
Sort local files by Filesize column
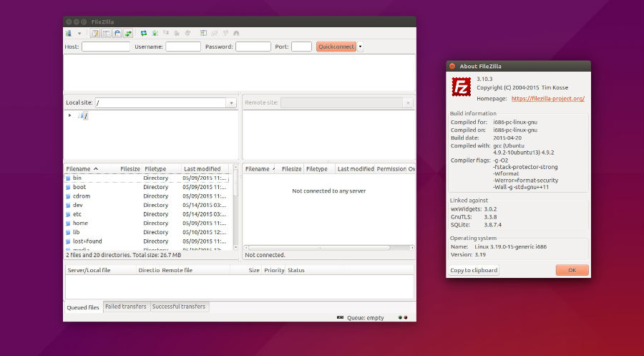(130, 169)
